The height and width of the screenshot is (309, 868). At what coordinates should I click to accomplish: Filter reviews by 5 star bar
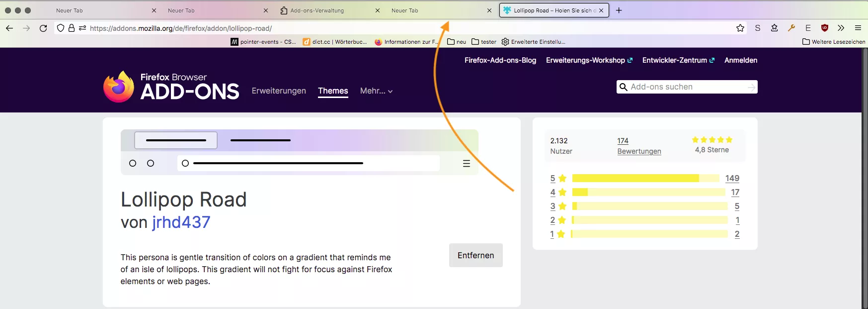click(645, 178)
